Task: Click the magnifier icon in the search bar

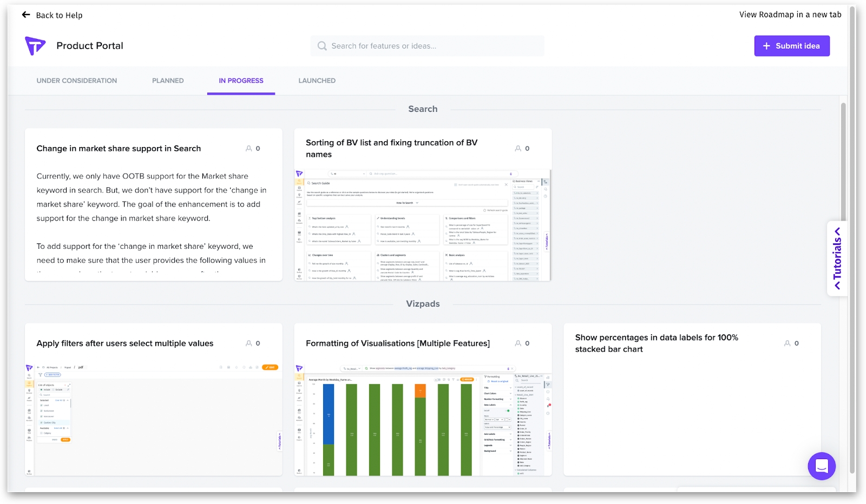Action: tap(322, 46)
